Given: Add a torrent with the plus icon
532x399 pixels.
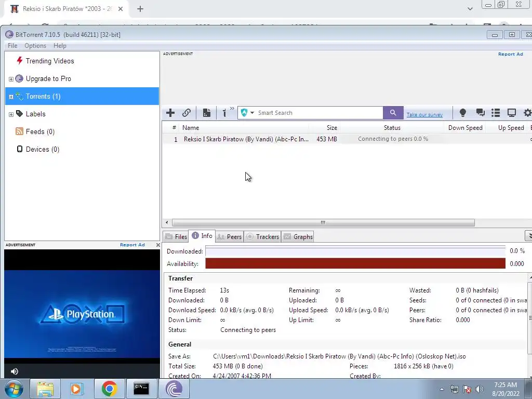Looking at the screenshot, I should tap(170, 113).
